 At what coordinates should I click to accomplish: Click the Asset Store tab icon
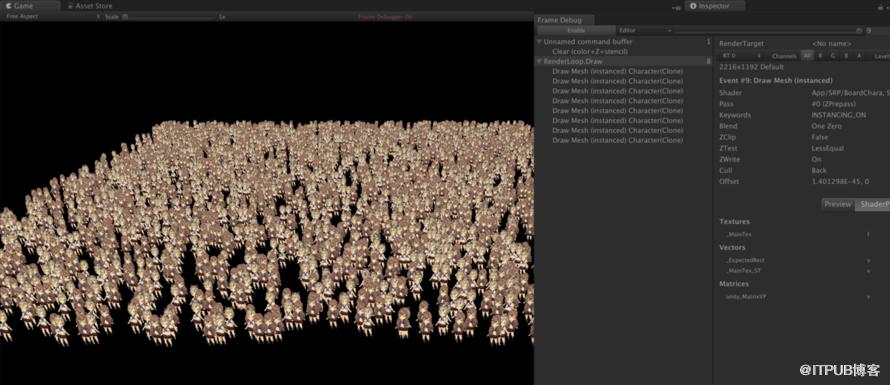click(x=70, y=6)
